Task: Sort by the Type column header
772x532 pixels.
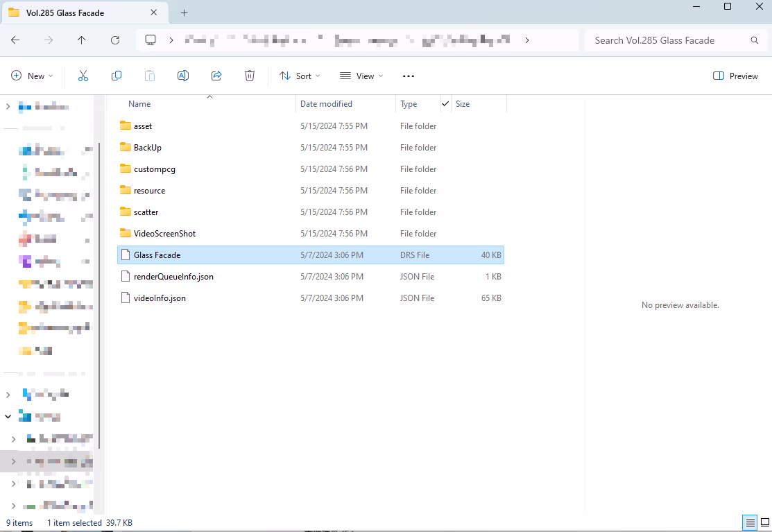Action: tap(408, 104)
